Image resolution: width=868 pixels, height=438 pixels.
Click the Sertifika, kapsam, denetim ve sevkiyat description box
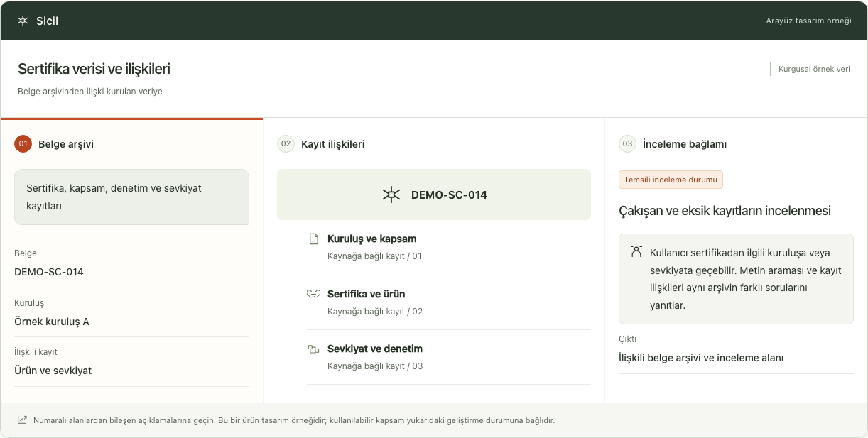tap(131, 197)
